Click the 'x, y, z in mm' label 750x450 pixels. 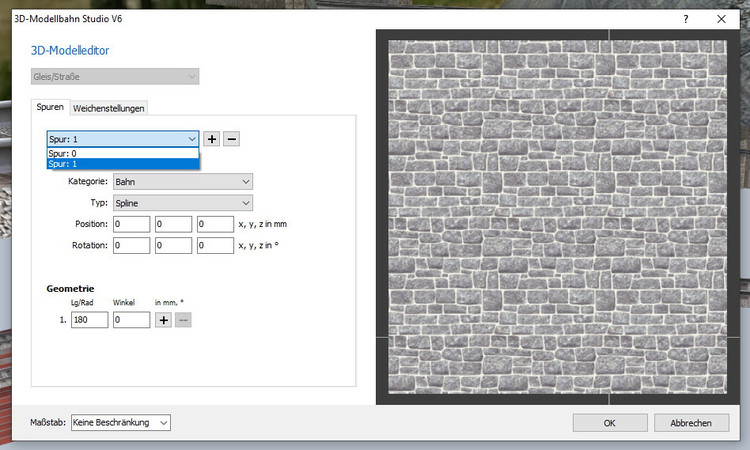(263, 224)
